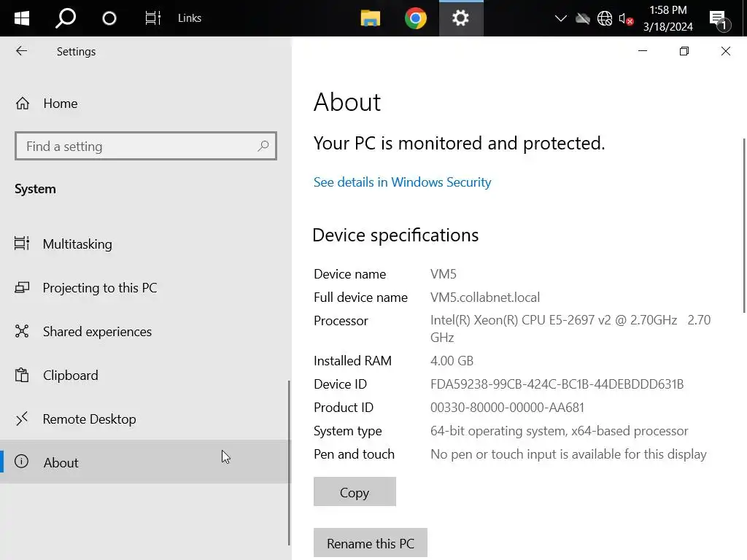Open the About page from sidebar
The image size is (747, 560).
61,462
